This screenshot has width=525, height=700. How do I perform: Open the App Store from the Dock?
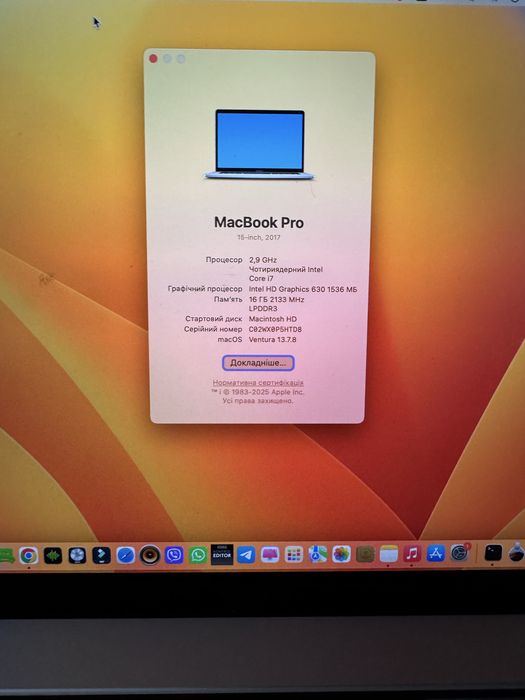pyautogui.click(x=436, y=553)
